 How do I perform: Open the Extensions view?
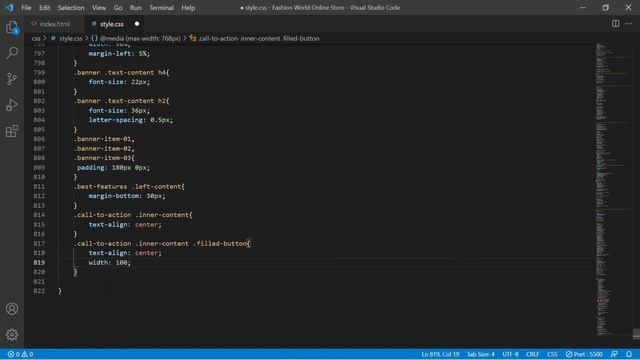12,131
